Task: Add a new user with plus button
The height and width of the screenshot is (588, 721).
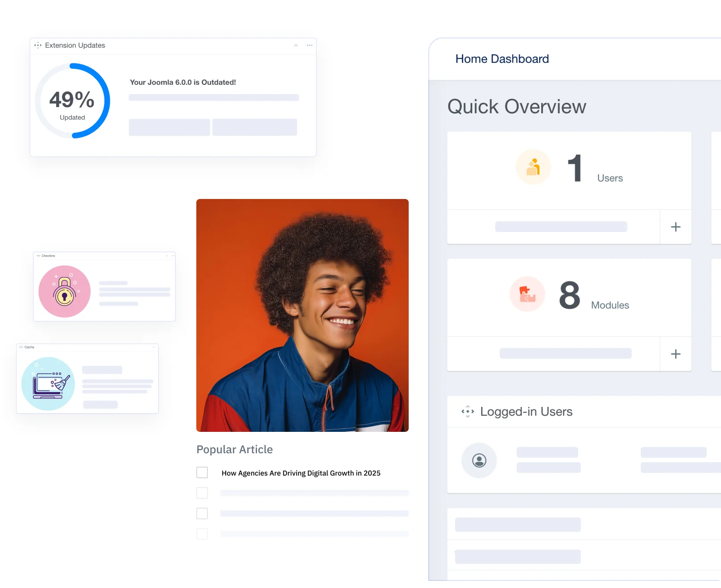Action: click(x=675, y=227)
